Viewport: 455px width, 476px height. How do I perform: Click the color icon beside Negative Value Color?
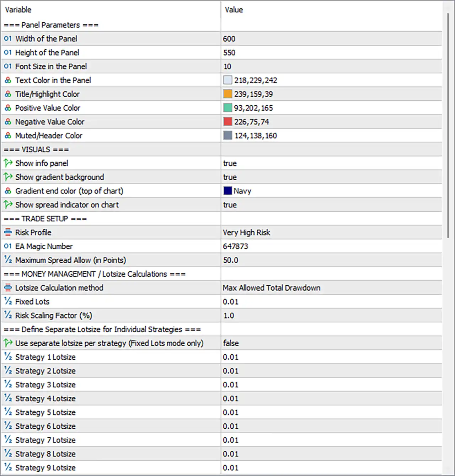coord(8,122)
